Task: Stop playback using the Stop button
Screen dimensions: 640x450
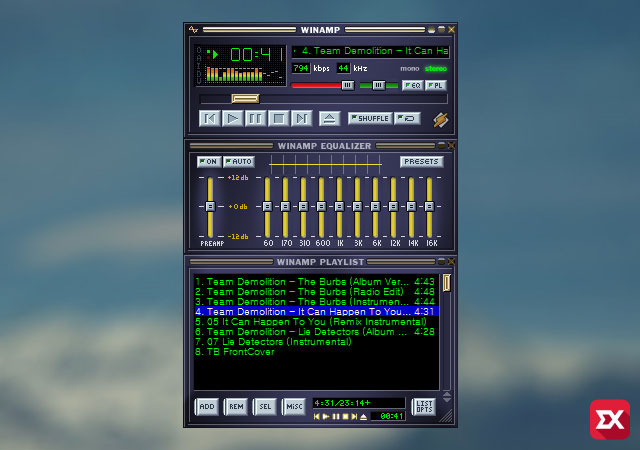Action: pos(278,118)
